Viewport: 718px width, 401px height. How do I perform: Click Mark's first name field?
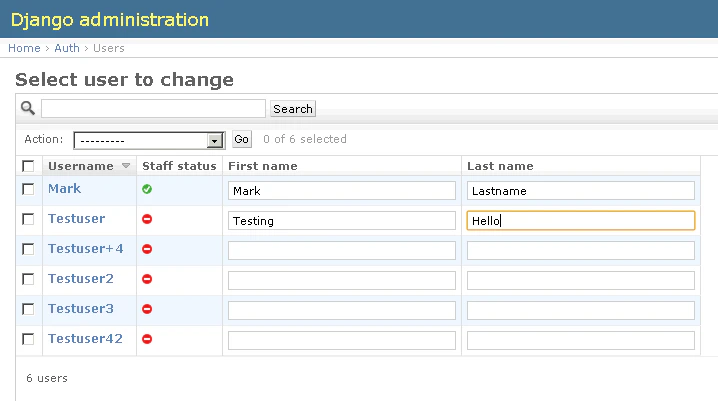point(342,190)
